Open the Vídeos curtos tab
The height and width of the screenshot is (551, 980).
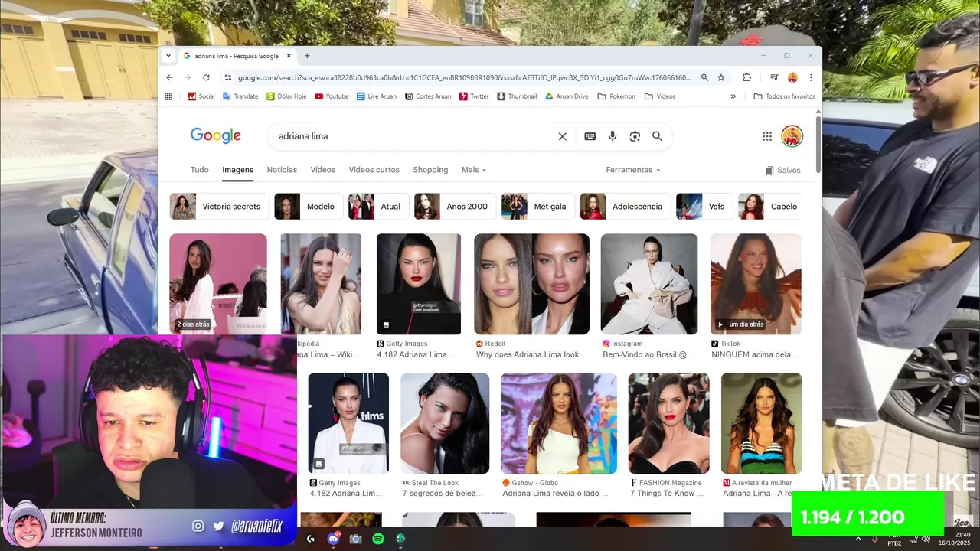(x=374, y=170)
